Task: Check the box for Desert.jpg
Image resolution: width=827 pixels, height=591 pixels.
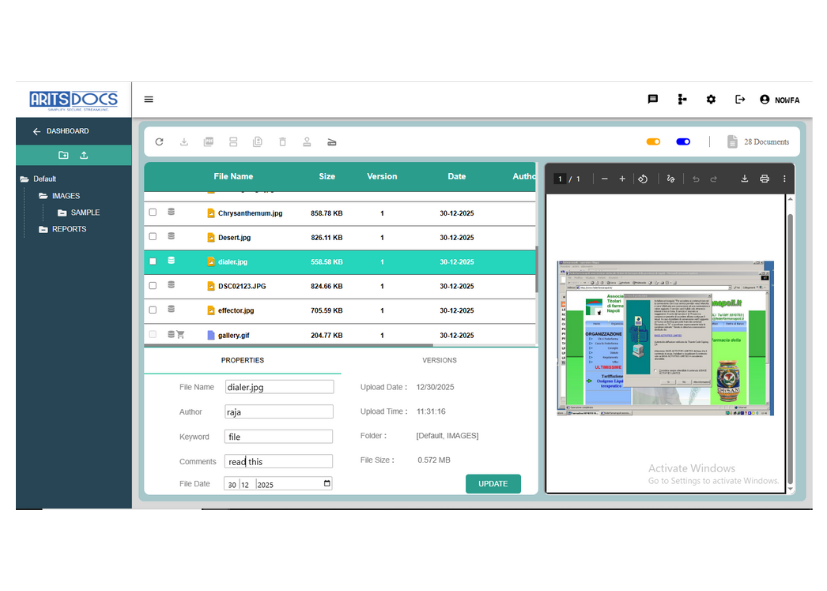Action: tap(153, 237)
